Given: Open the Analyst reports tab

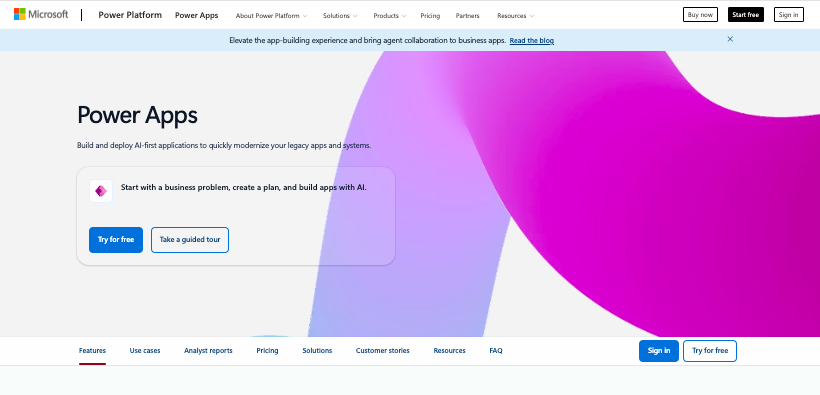Looking at the screenshot, I should pyautogui.click(x=208, y=351).
